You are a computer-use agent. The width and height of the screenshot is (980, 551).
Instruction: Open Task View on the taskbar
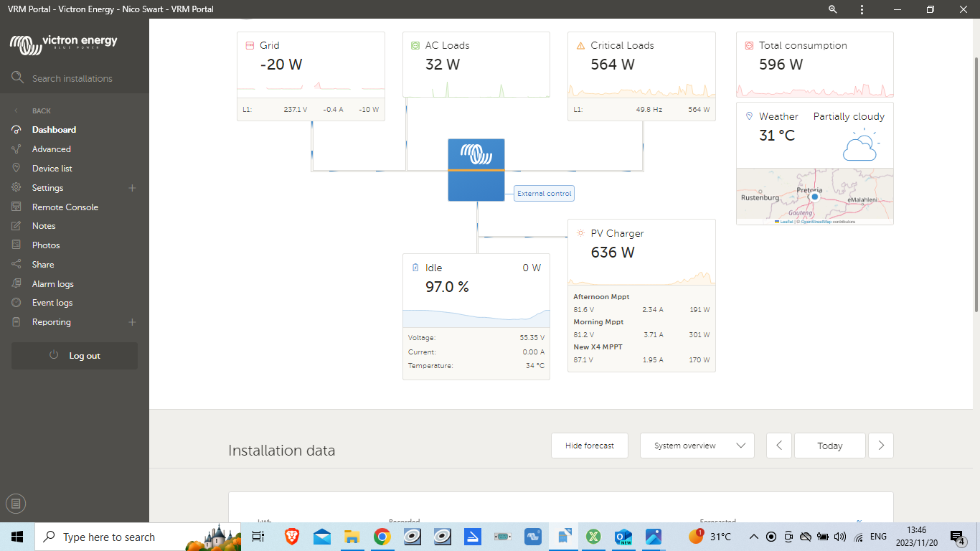point(258,537)
